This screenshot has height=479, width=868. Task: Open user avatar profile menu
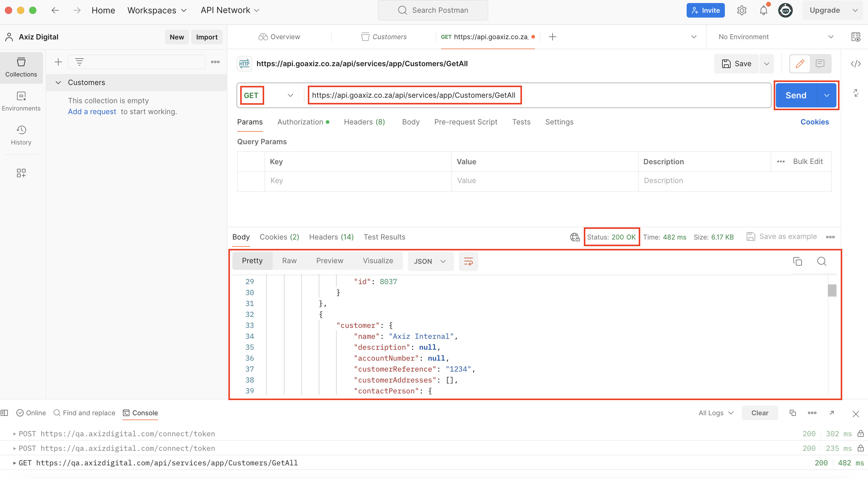tap(786, 10)
